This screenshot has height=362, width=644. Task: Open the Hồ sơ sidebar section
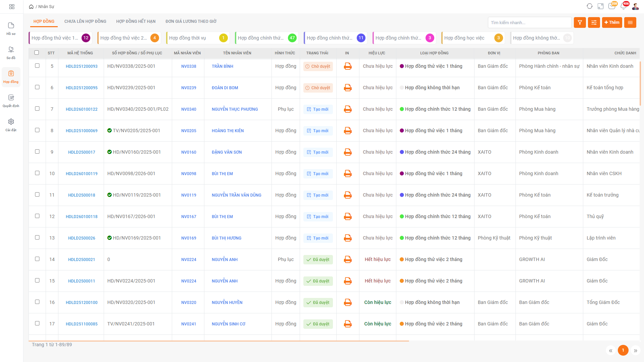pyautogui.click(x=11, y=29)
